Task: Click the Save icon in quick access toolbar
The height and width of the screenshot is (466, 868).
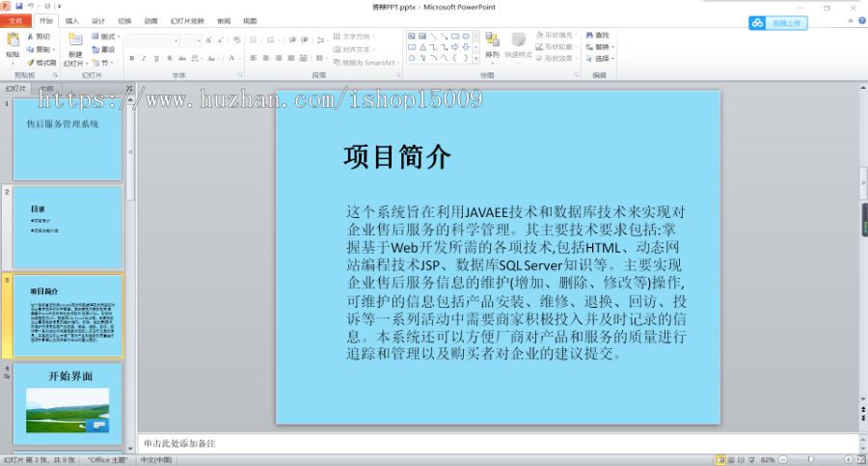Action: coord(19,6)
